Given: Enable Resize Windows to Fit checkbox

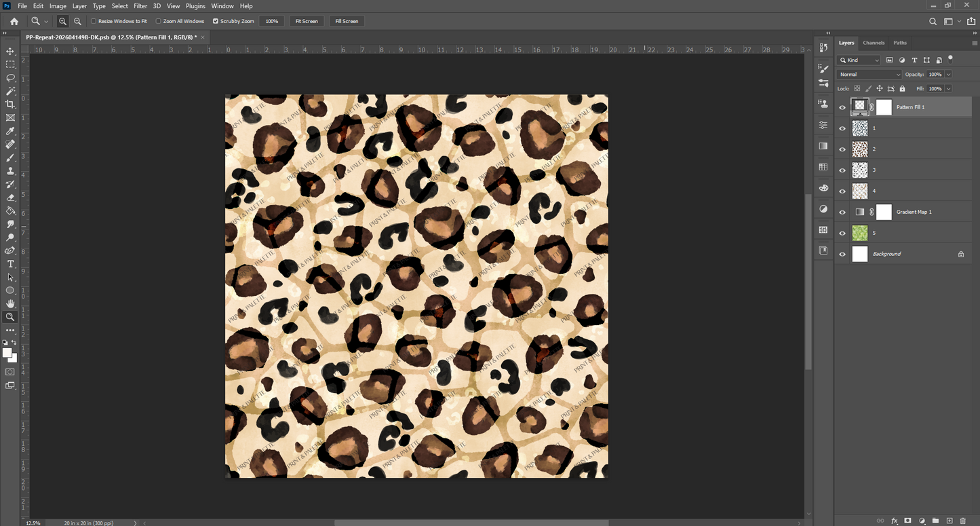Looking at the screenshot, I should (94, 22).
